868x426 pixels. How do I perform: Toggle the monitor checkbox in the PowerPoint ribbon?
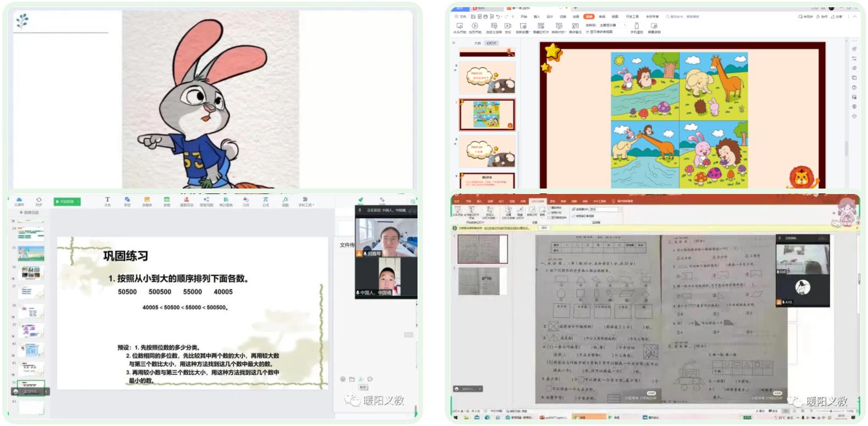point(574,209)
